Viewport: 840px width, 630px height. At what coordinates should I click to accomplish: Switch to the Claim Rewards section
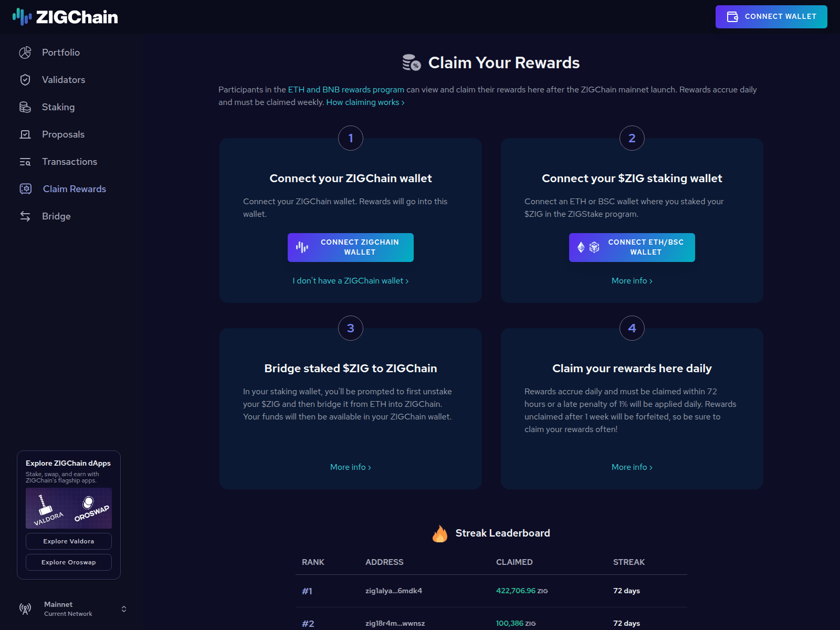pyautogui.click(x=74, y=188)
